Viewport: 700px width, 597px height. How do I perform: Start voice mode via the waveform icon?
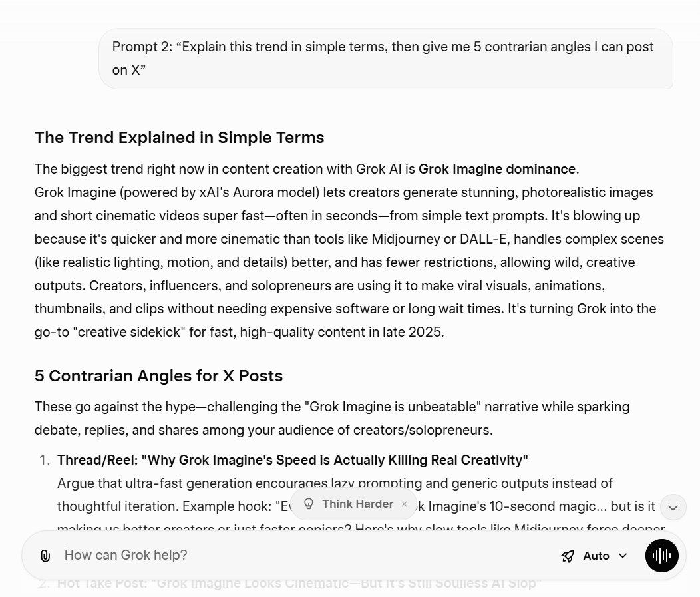pyautogui.click(x=661, y=555)
